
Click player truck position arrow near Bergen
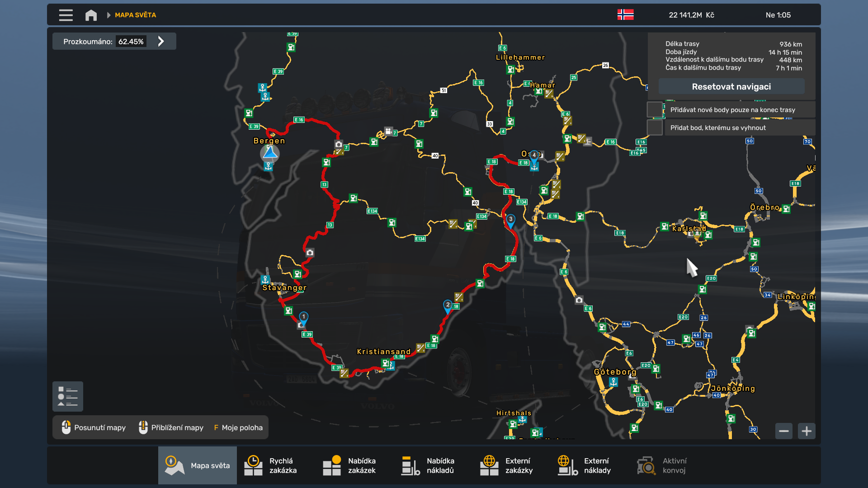point(270,153)
